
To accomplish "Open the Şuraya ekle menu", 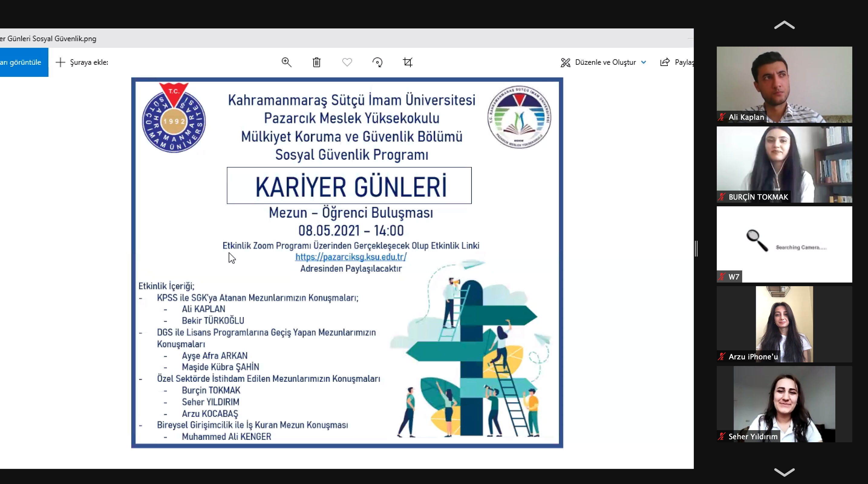I will (x=89, y=62).
